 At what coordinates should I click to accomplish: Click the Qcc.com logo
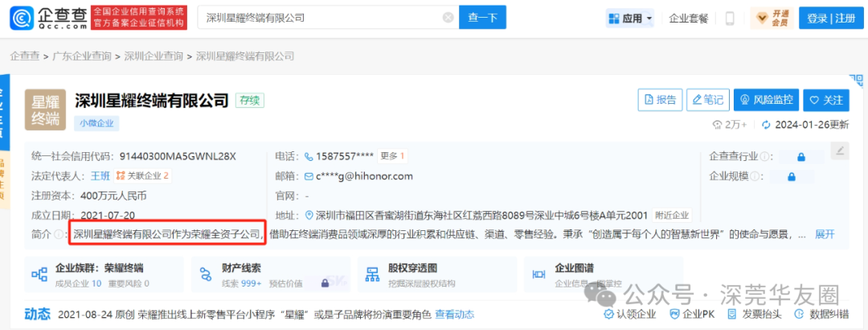pyautogui.click(x=49, y=17)
